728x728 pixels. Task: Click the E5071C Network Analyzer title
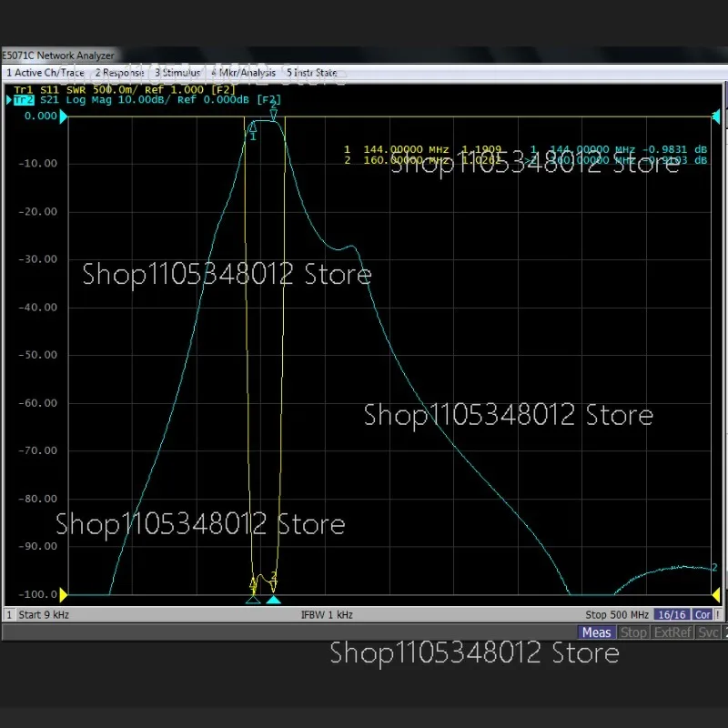(58, 56)
